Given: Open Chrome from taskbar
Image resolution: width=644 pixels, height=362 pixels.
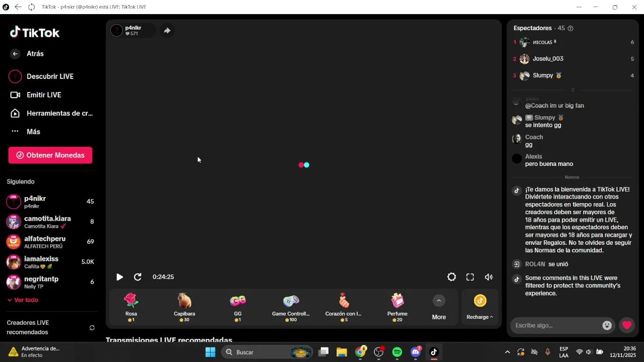Looking at the screenshot, I should (x=360, y=352).
